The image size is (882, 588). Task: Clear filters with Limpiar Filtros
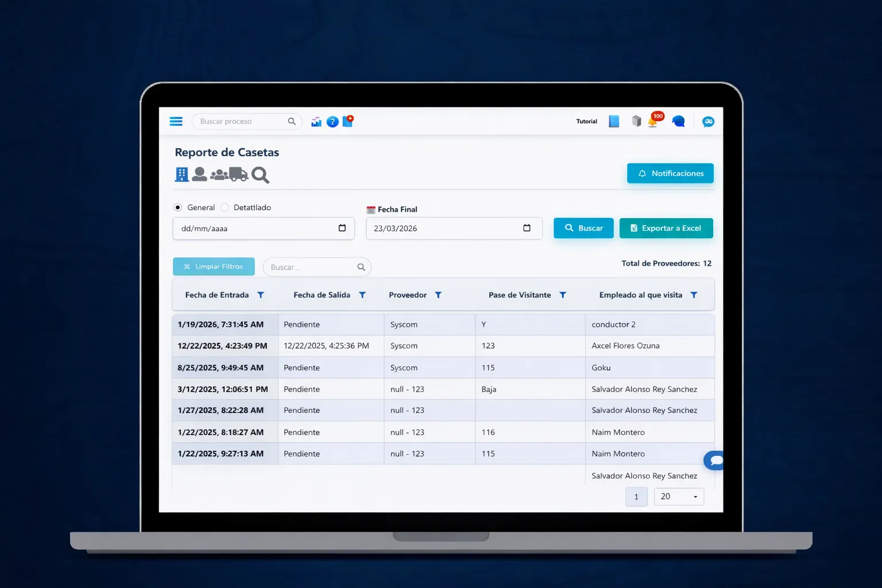tap(214, 266)
